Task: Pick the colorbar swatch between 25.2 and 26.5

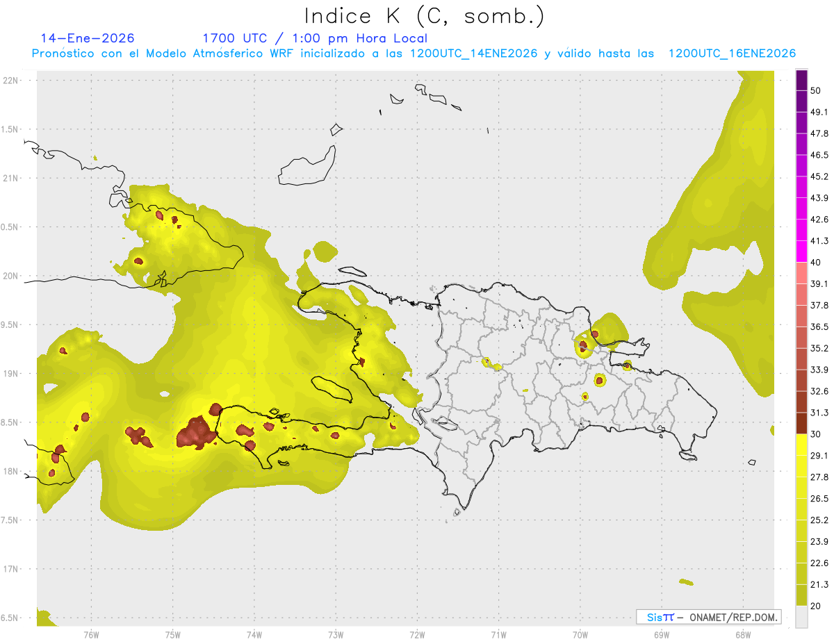Action: pyautogui.click(x=801, y=509)
